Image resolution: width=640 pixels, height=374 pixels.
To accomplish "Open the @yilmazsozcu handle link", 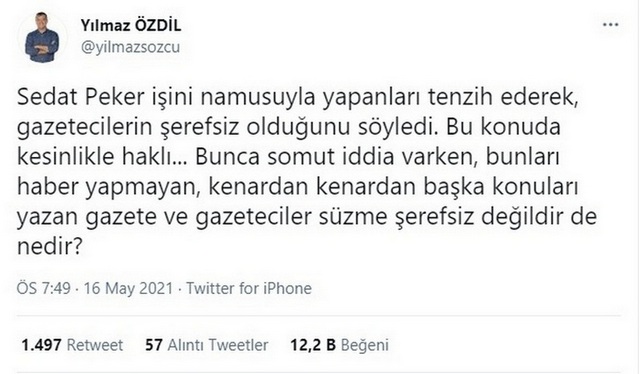I will [130, 47].
